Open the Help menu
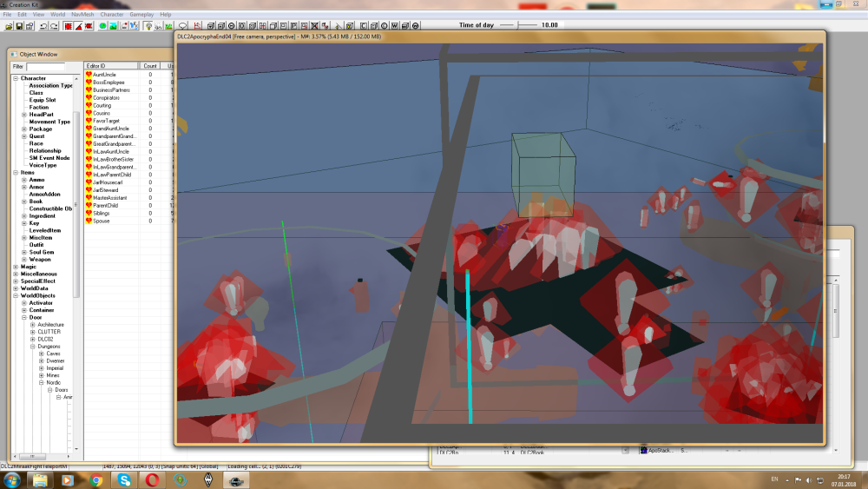 click(166, 15)
